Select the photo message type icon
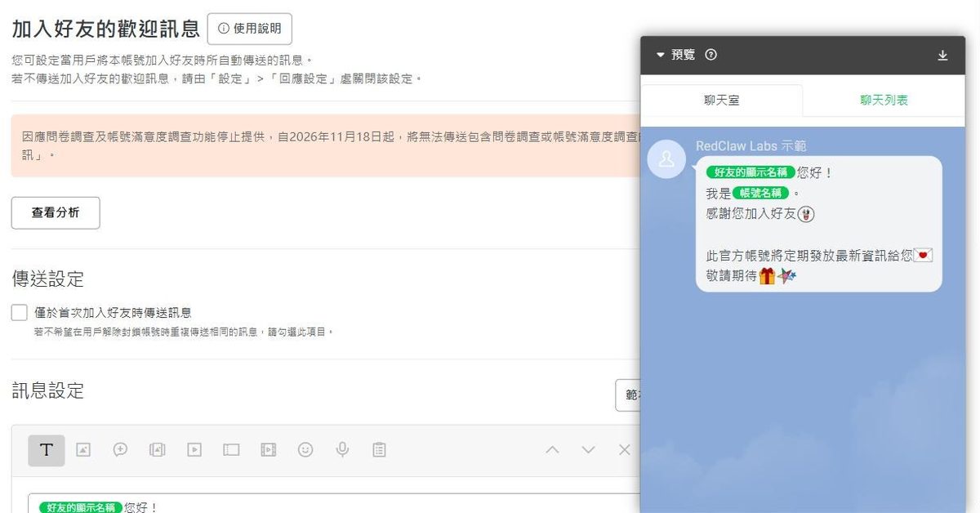Viewport: 980px width, 513px height. pos(83,449)
